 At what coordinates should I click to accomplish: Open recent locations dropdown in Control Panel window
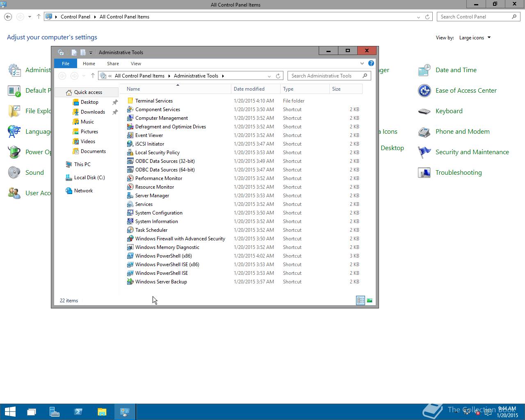coord(30,17)
